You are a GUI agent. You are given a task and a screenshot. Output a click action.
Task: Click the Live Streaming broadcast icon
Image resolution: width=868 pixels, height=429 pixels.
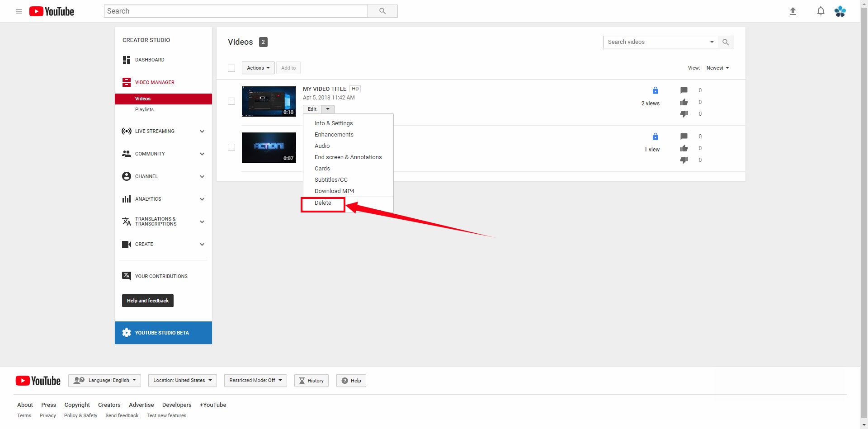click(x=127, y=131)
